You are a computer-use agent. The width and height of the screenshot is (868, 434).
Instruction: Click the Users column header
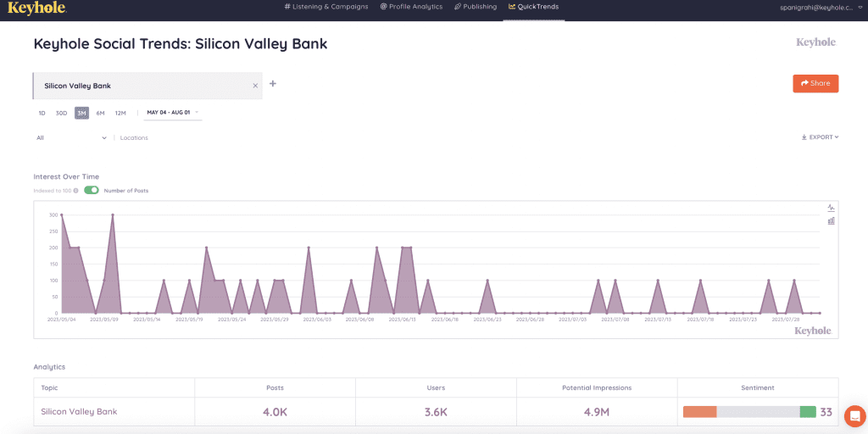click(437, 388)
